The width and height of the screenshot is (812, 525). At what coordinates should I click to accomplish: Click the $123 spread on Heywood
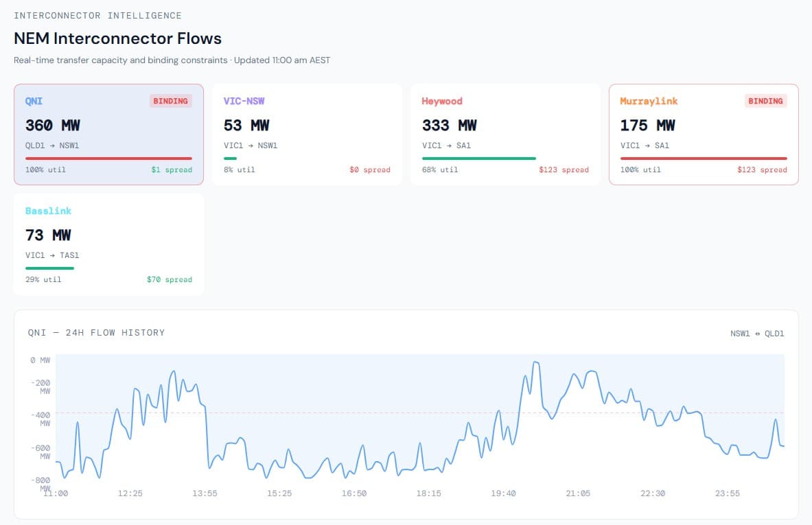[564, 170]
